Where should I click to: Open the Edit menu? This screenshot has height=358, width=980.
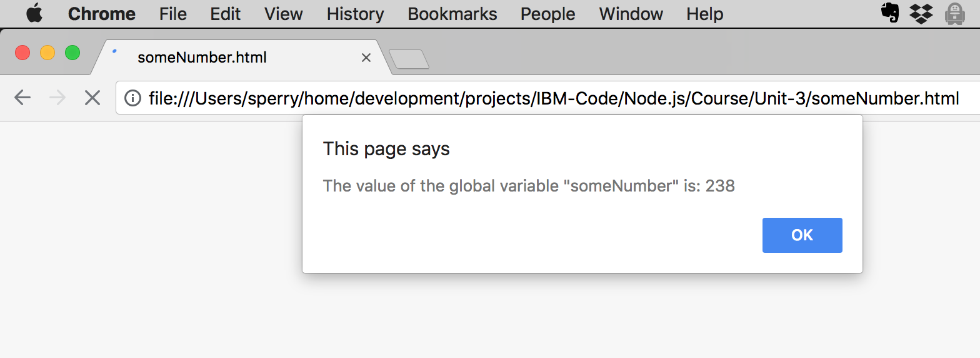[x=225, y=14]
